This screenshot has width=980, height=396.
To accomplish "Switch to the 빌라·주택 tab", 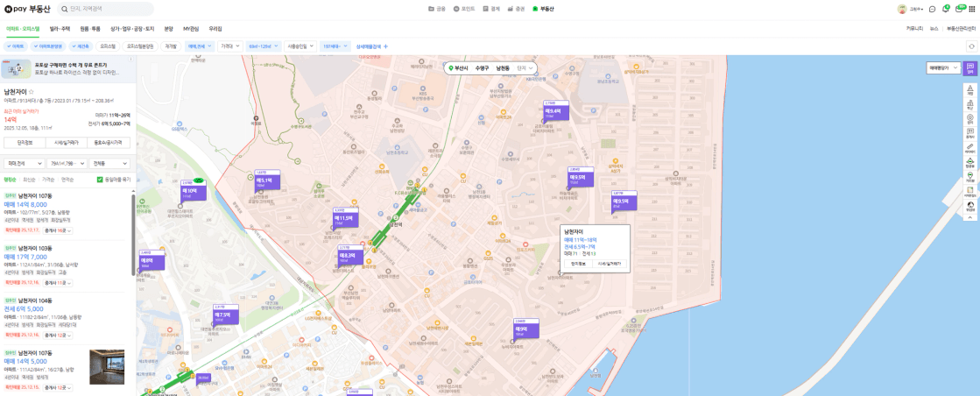I will point(60,29).
